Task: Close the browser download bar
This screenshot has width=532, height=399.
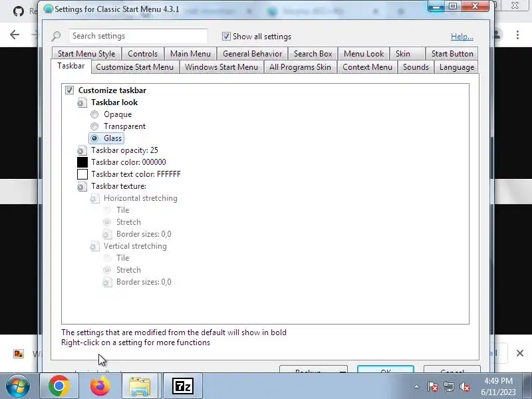Action: click(x=520, y=353)
